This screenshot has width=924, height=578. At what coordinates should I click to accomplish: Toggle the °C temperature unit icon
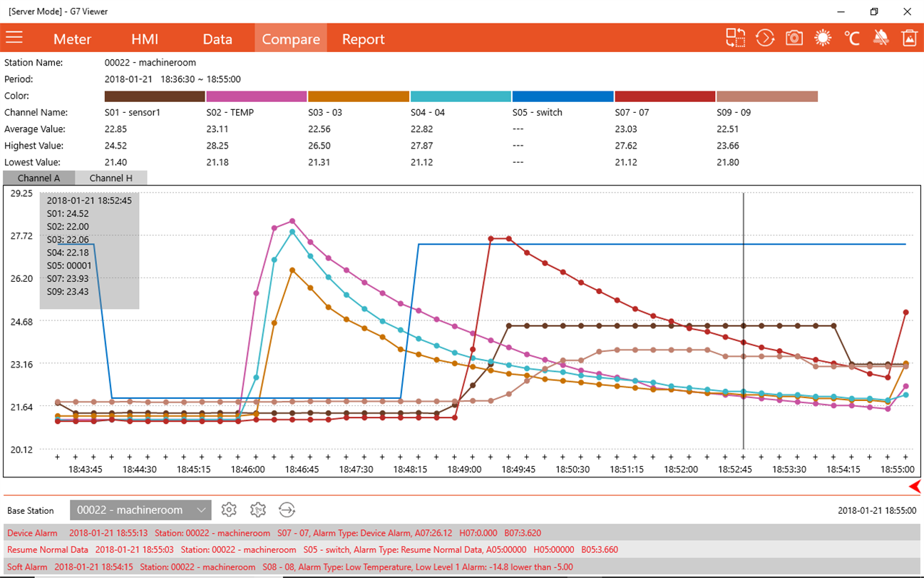[x=851, y=38]
